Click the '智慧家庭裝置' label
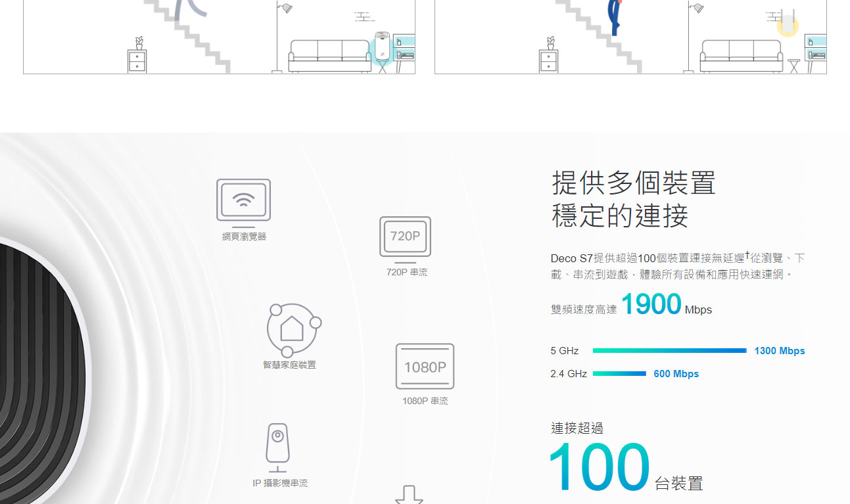 (x=289, y=365)
